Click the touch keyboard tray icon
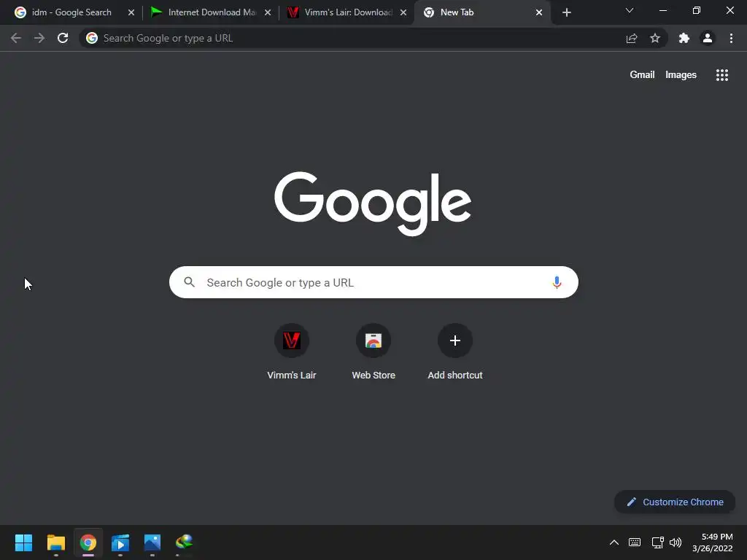 pyautogui.click(x=635, y=542)
